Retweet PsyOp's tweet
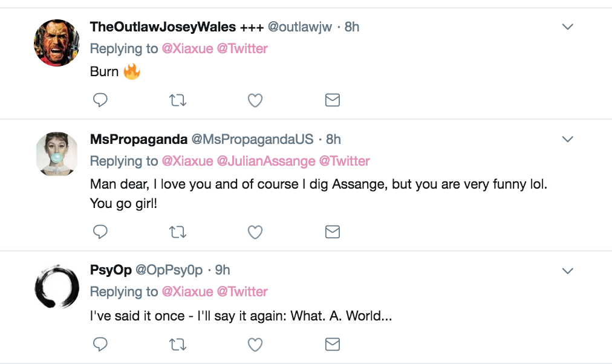The width and height of the screenshot is (612, 364). click(178, 345)
